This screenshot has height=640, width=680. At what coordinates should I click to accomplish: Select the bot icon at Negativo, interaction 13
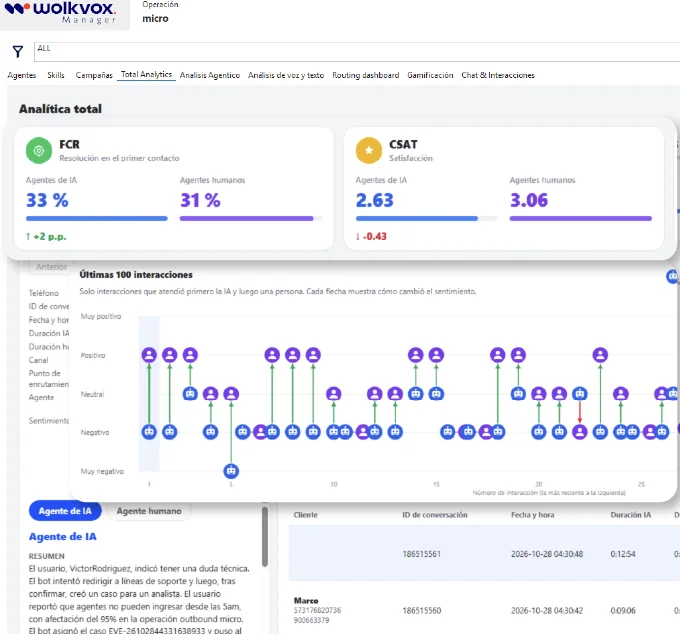(x=395, y=432)
